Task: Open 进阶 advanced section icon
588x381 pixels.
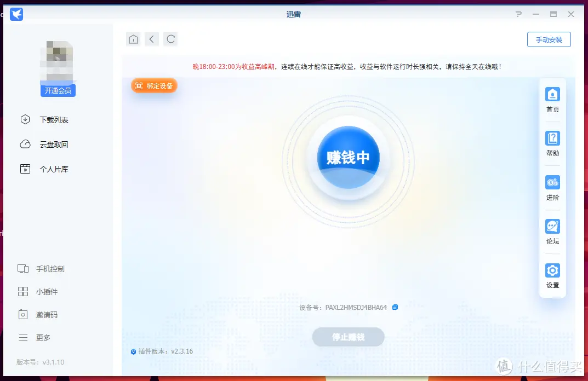Action: [552, 187]
